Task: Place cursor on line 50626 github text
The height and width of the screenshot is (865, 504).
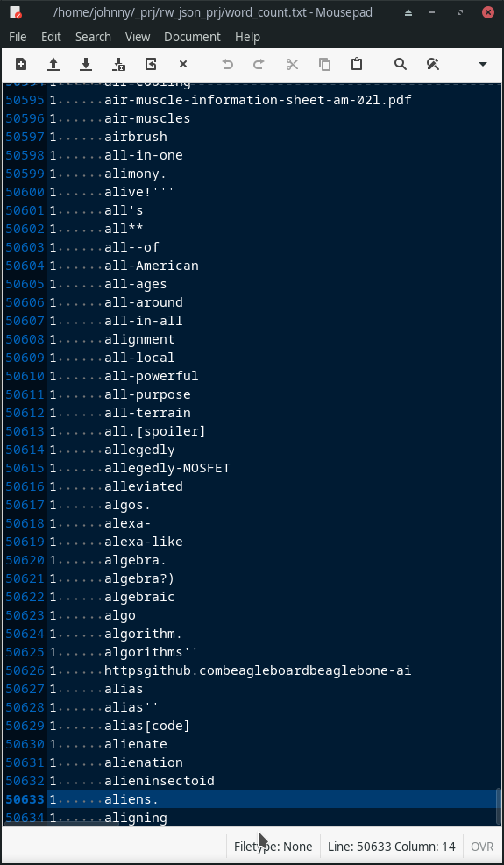Action: point(258,670)
